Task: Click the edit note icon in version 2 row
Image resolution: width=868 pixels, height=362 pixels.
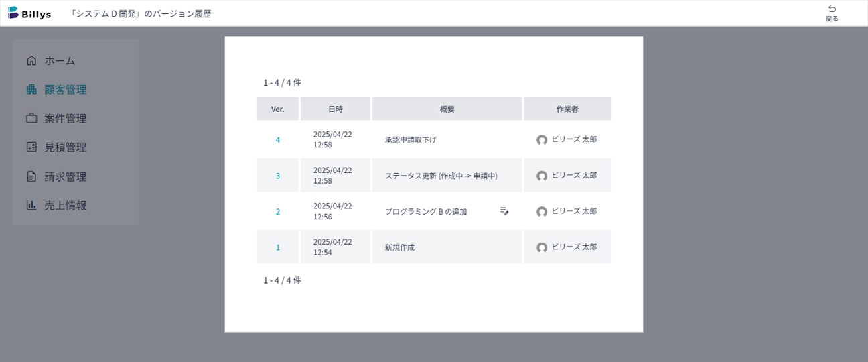Action: [504, 211]
